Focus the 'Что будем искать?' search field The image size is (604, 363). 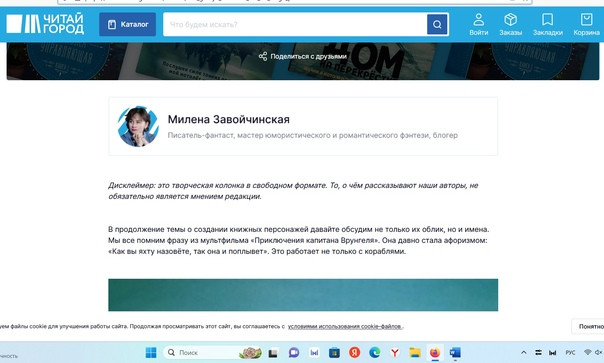295,24
